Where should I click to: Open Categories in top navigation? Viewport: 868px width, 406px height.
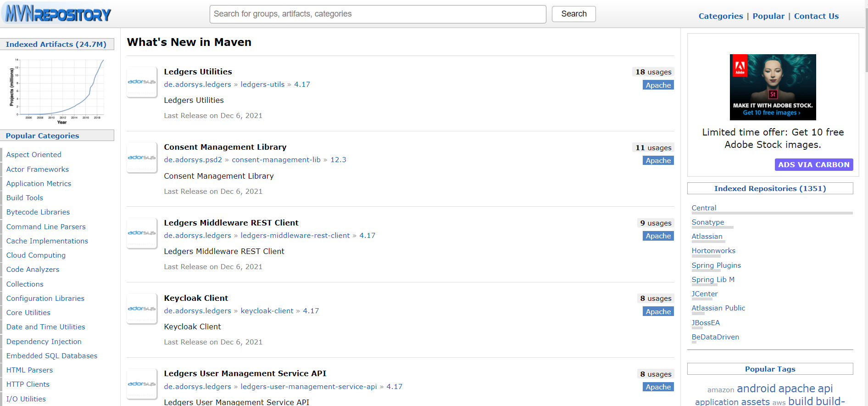(x=721, y=16)
